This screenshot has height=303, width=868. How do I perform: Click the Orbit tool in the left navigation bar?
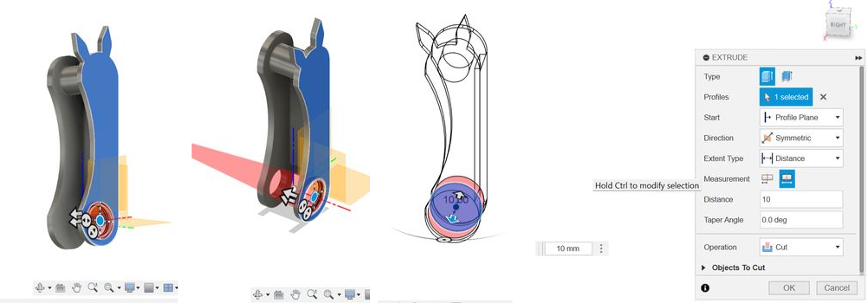pyautogui.click(x=40, y=288)
